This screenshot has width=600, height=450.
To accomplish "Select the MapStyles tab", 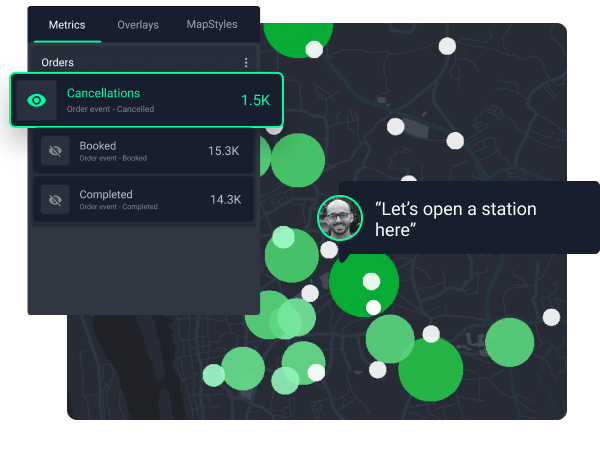I will (212, 24).
